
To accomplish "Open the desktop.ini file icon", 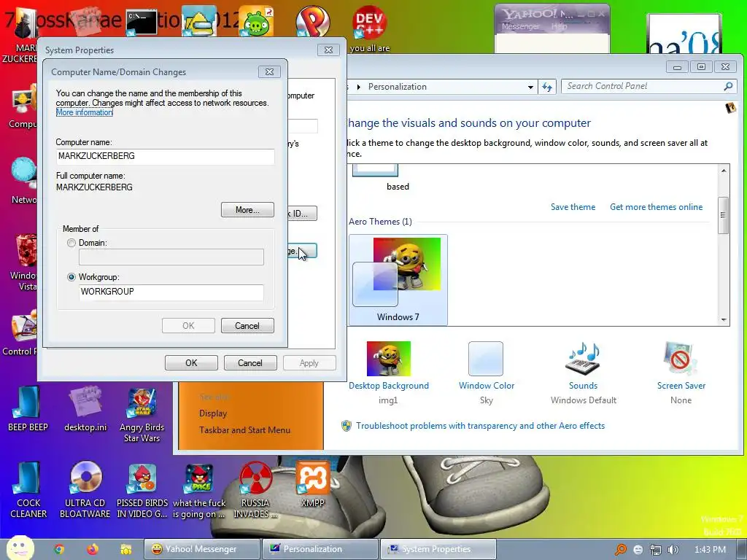I will coord(85,408).
